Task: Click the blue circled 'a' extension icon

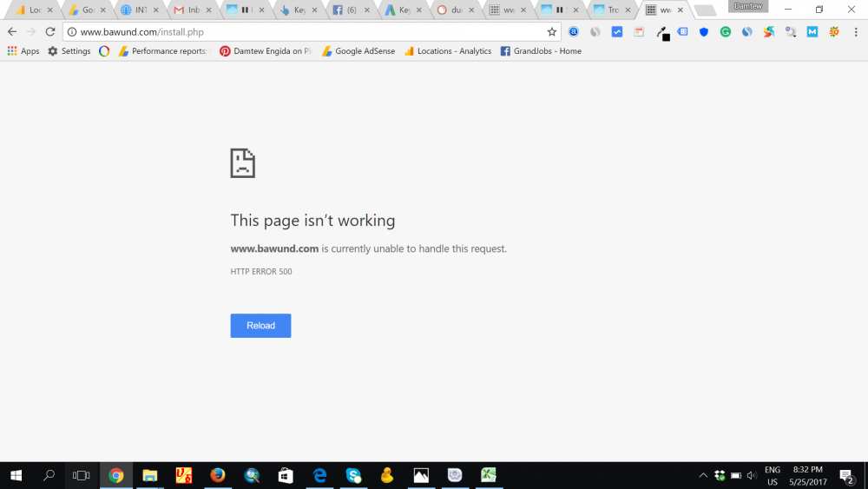Action: [574, 32]
